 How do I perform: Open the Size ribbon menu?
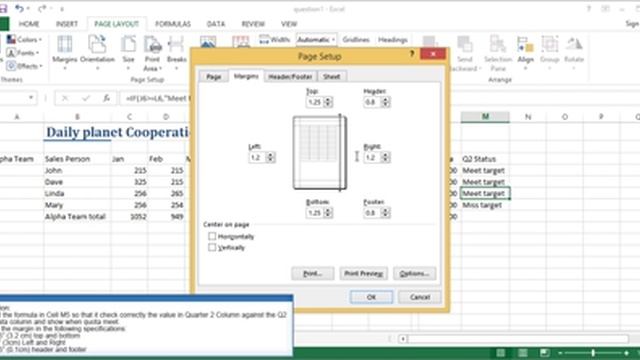click(128, 52)
